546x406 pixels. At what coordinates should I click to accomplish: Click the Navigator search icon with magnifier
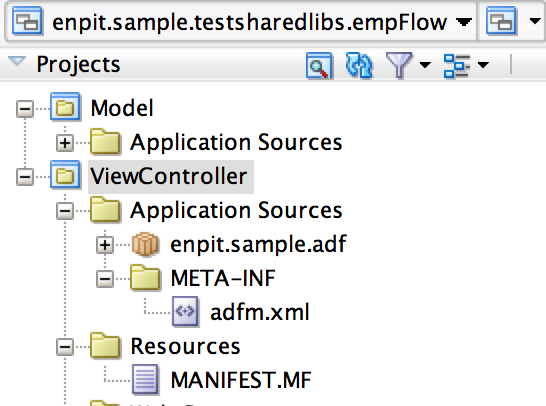(x=319, y=65)
